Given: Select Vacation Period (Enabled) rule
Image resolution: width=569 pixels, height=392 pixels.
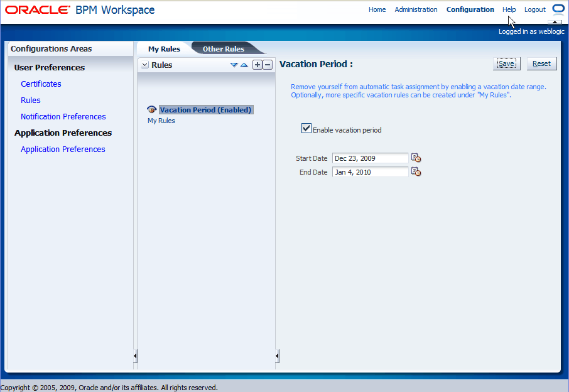Looking at the screenshot, I should click(x=206, y=109).
